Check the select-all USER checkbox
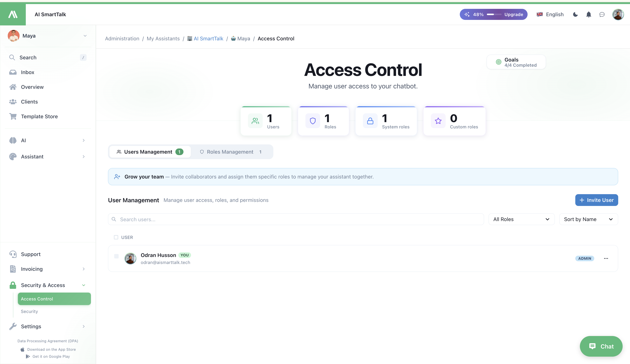Viewport: 630px width, 364px height. 116,237
